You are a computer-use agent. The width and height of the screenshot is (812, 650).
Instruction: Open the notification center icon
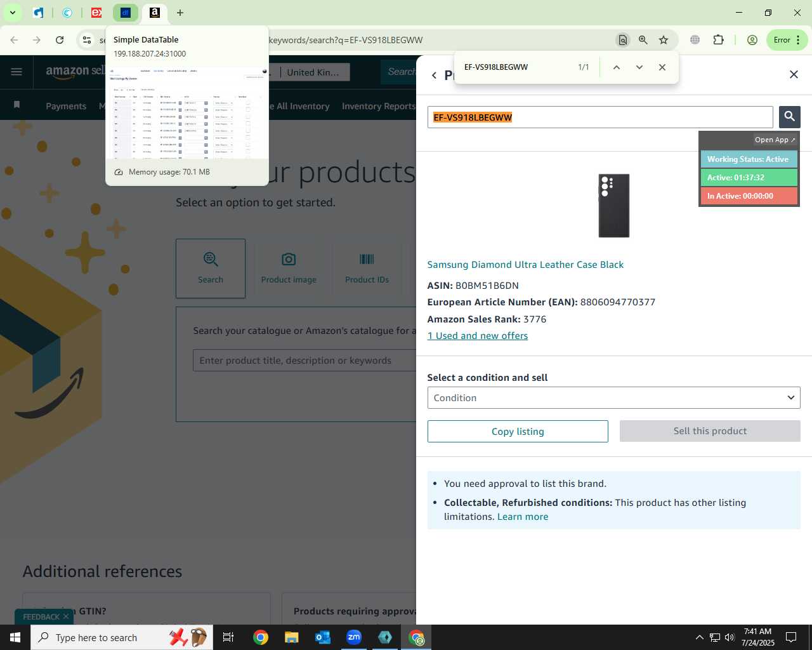[791, 637]
